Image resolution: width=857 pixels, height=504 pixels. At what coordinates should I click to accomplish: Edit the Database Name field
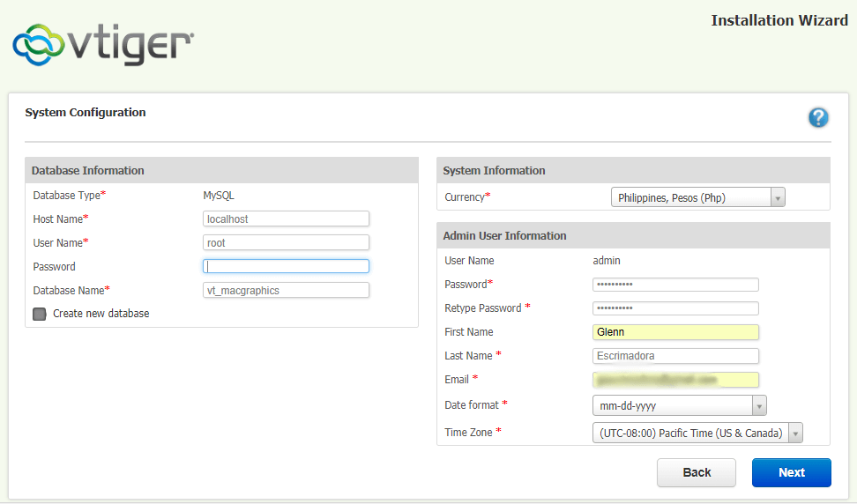[x=286, y=290]
